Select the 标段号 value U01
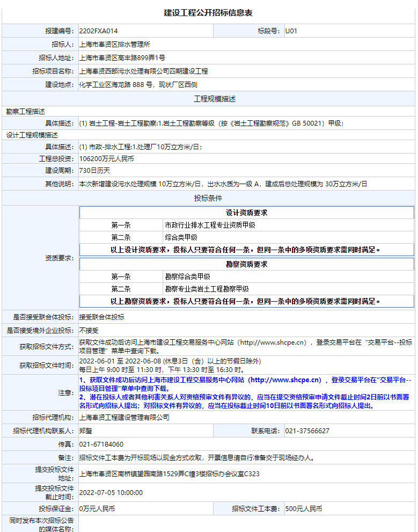 [291, 31]
